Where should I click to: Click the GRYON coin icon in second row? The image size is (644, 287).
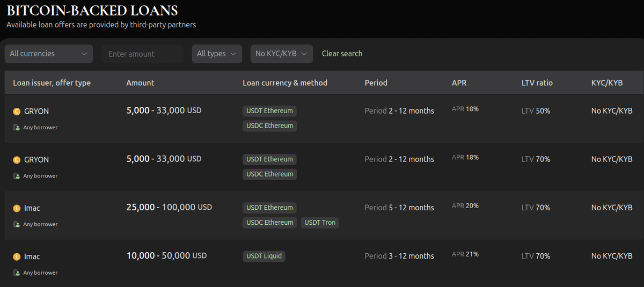pyautogui.click(x=17, y=160)
